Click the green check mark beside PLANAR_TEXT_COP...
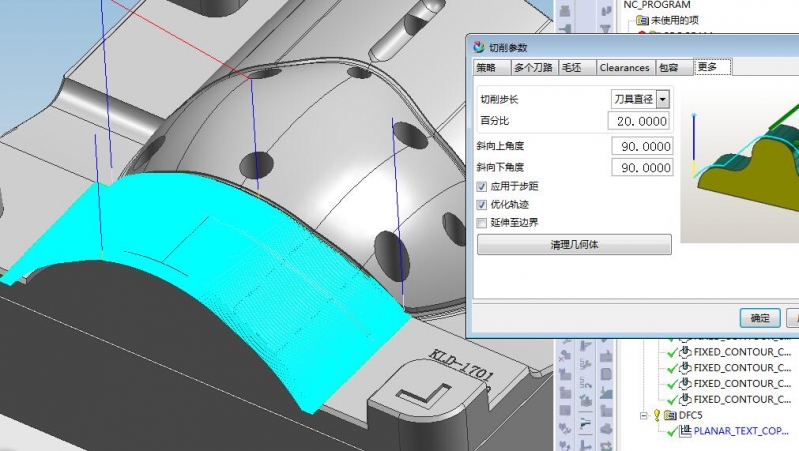The height and width of the screenshot is (451, 799). [x=672, y=432]
